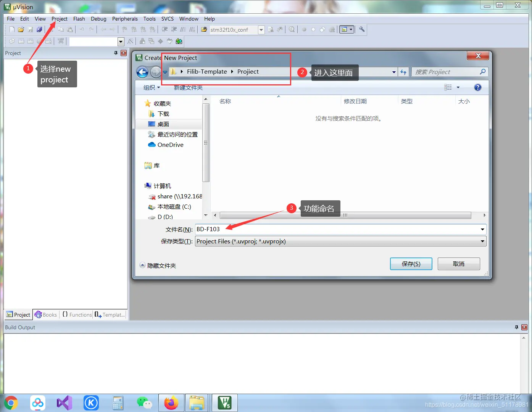Click the Save toolbar icon
Viewport: 532px width, 412px height.
click(30, 29)
